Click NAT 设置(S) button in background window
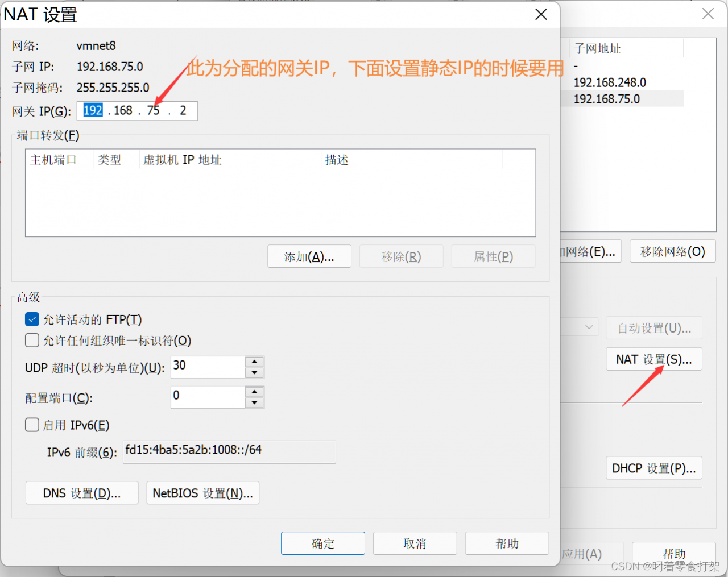The height and width of the screenshot is (577, 728). tap(654, 359)
